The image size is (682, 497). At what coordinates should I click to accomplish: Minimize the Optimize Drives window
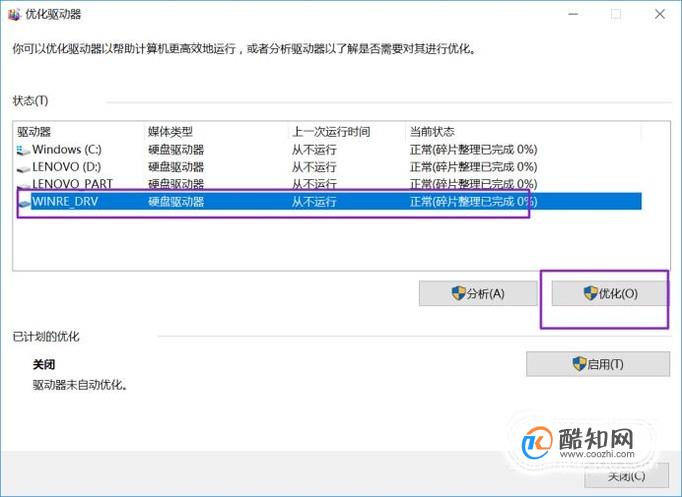point(573,14)
